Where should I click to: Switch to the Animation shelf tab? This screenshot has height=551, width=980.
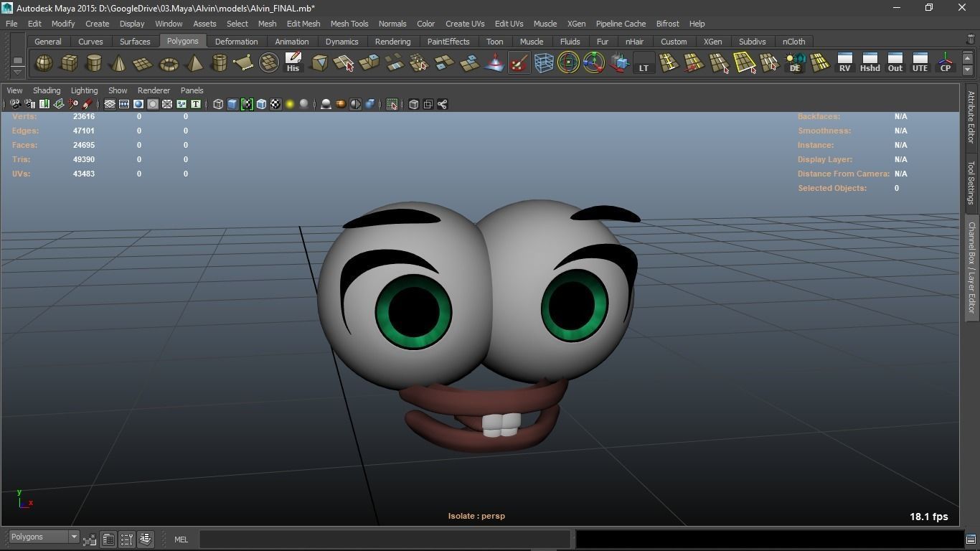292,42
